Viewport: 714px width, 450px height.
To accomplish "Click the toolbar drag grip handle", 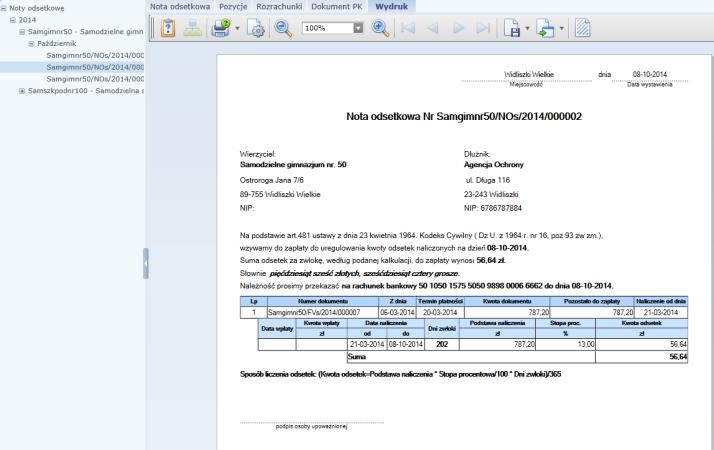I will (x=153, y=28).
